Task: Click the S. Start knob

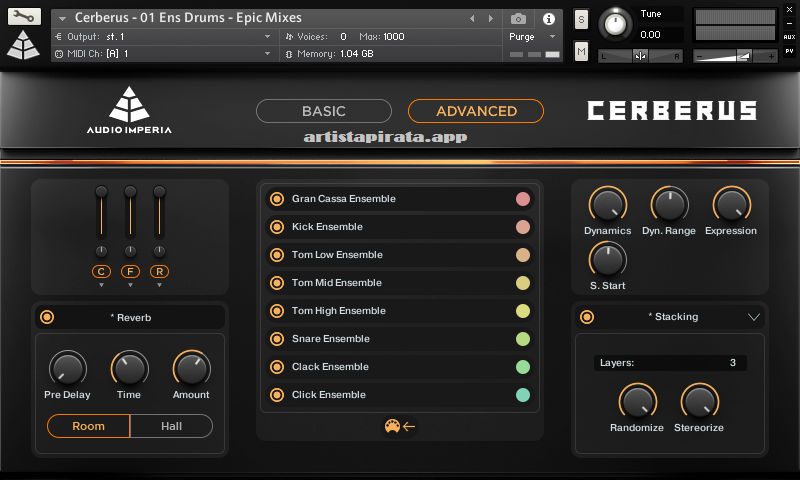Action: pyautogui.click(x=608, y=260)
